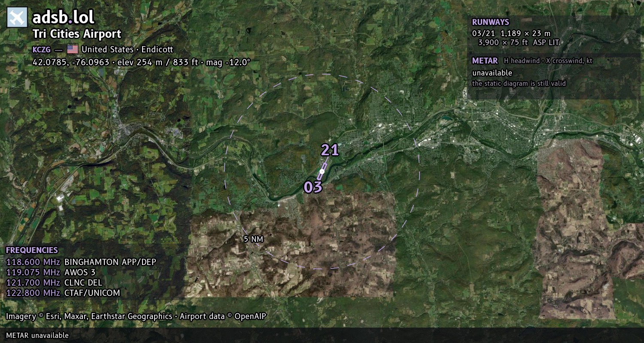
Task: Select runway end label 03 on map
Action: coord(313,187)
